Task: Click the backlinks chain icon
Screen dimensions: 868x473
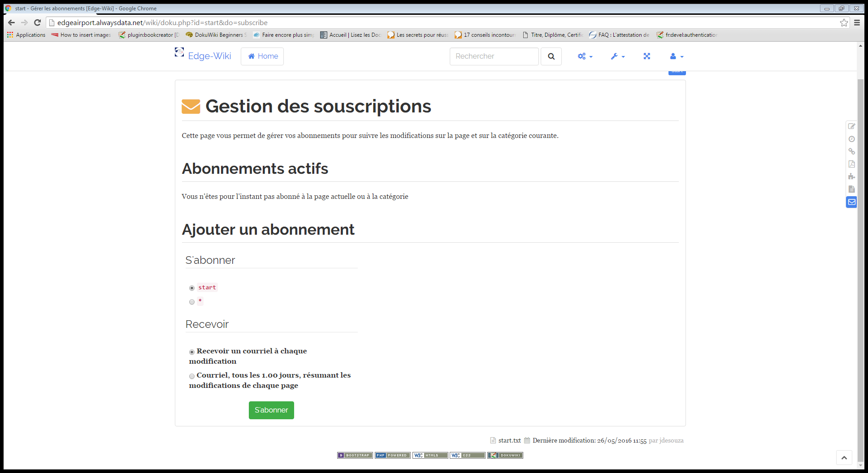Action: point(851,151)
